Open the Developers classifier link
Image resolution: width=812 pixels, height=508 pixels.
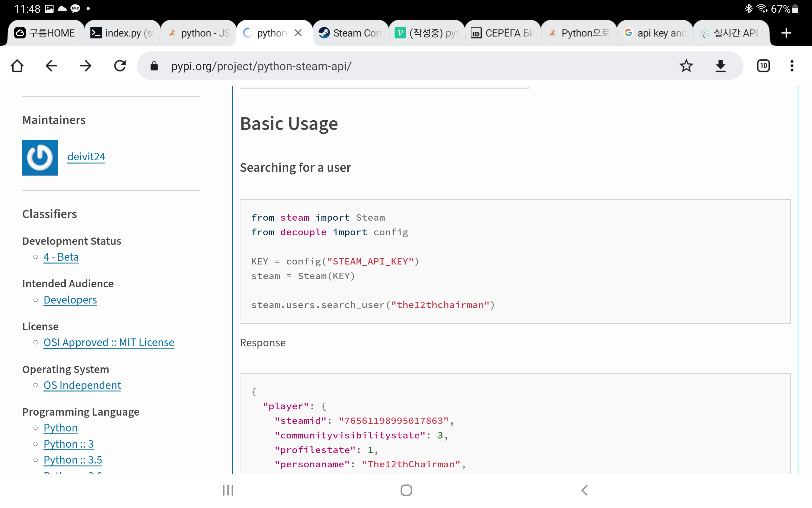[70, 300]
